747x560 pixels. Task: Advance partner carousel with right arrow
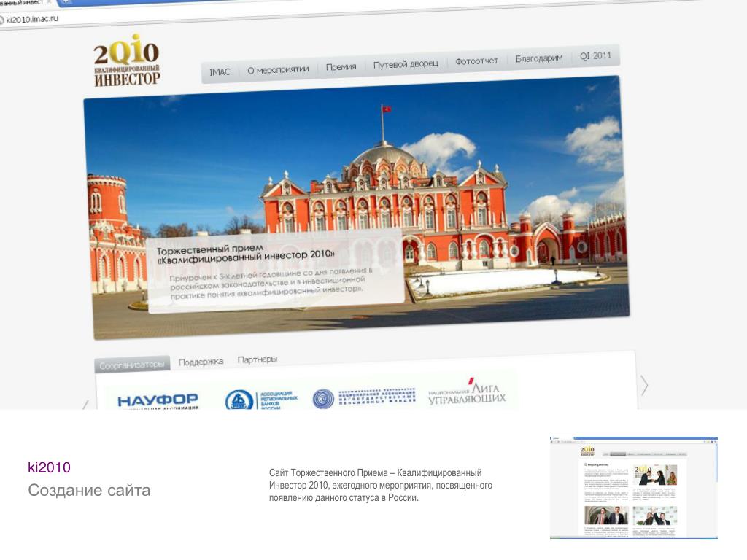point(644,385)
